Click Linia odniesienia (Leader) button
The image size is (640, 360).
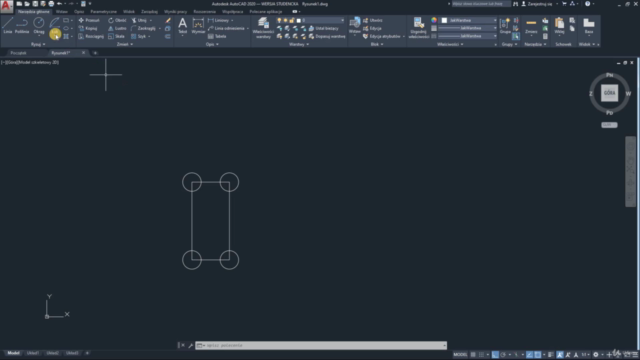point(227,28)
